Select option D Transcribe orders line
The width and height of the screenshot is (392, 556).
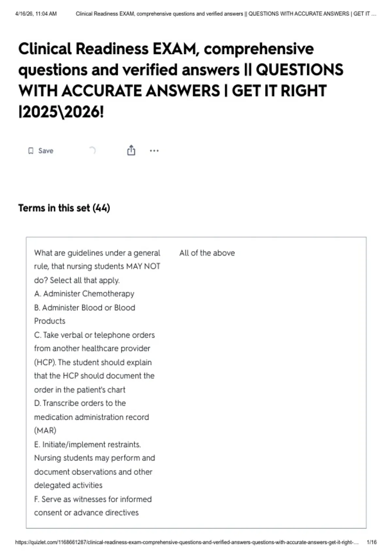pos(80,403)
